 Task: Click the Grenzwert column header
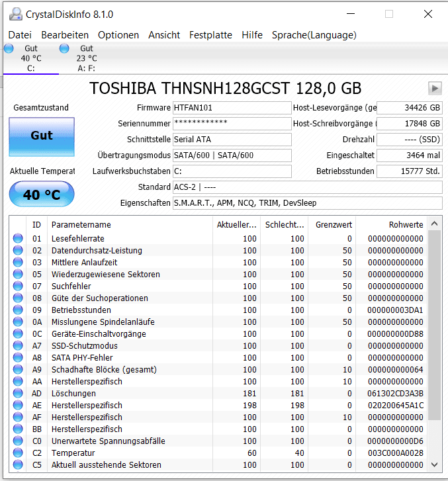tap(332, 225)
